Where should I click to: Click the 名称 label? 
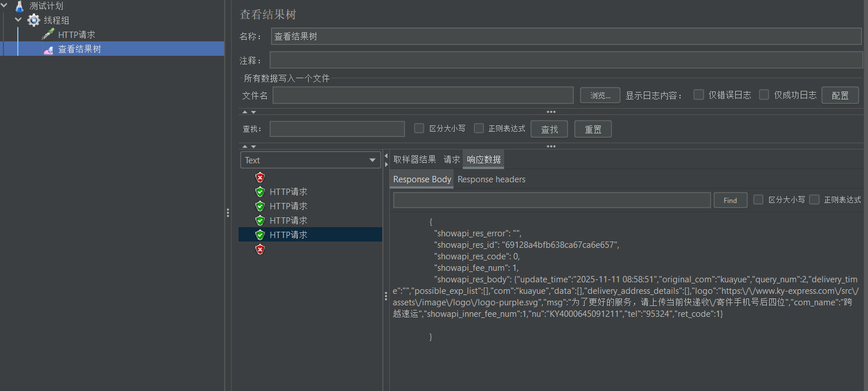(x=250, y=36)
